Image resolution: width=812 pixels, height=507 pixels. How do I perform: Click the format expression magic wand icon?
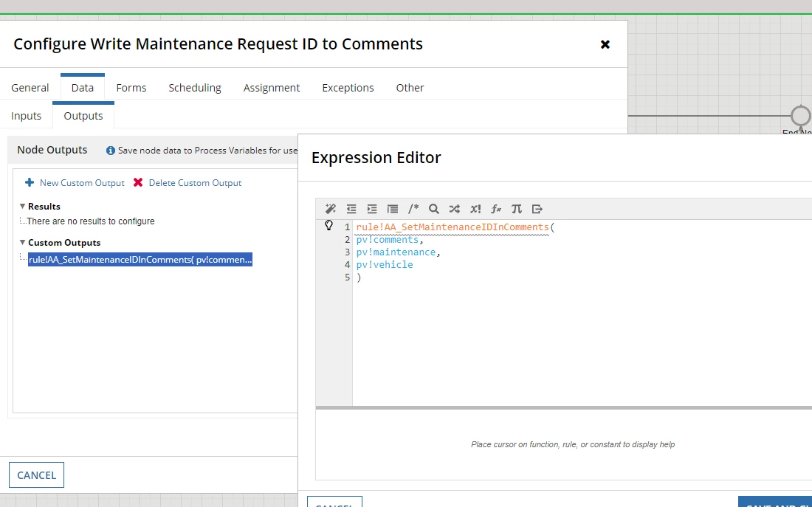tap(331, 209)
